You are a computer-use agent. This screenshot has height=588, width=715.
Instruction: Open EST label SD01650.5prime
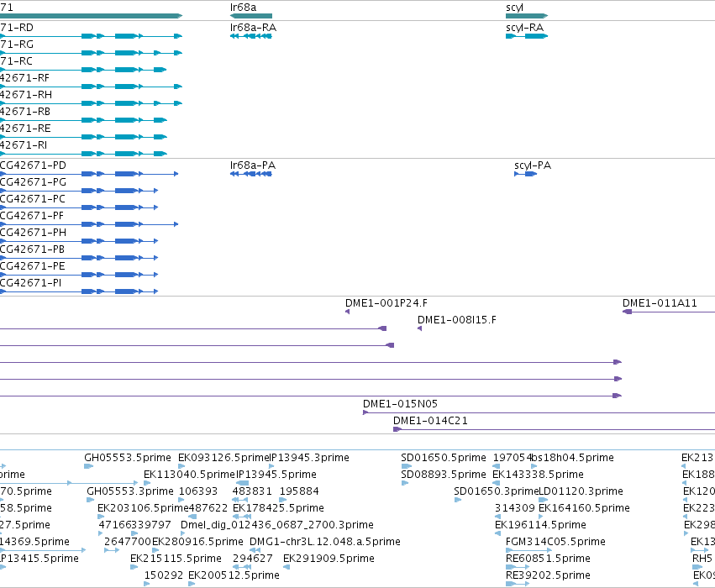tap(444, 458)
